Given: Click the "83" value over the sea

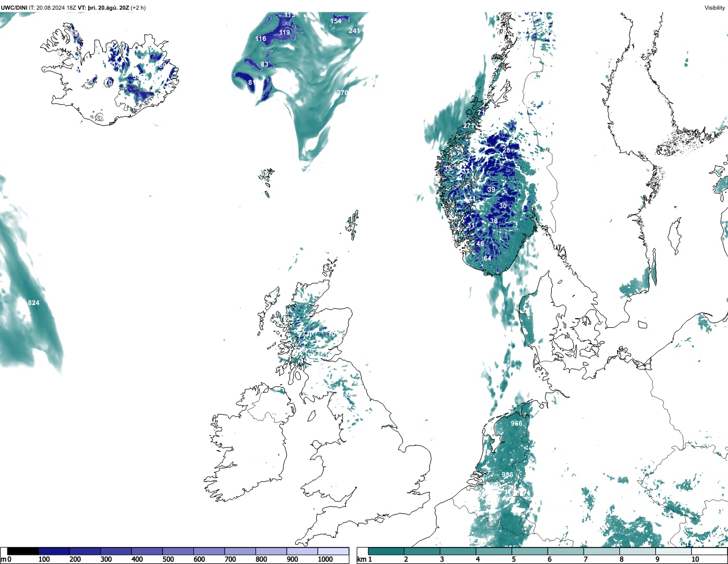Looking at the screenshot, I should (264, 64).
